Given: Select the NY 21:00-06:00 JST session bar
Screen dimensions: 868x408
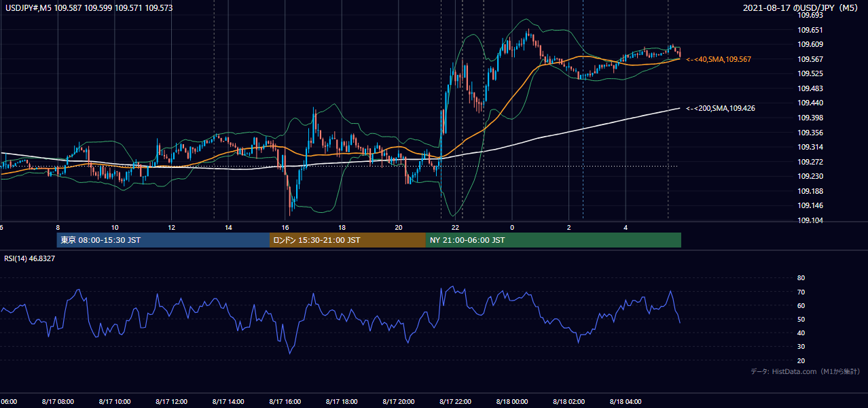Looking at the screenshot, I should 554,240.
